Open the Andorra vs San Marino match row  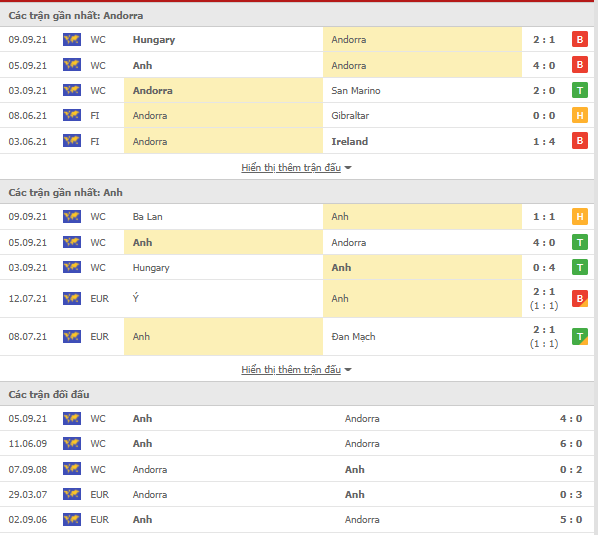[x=297, y=90]
